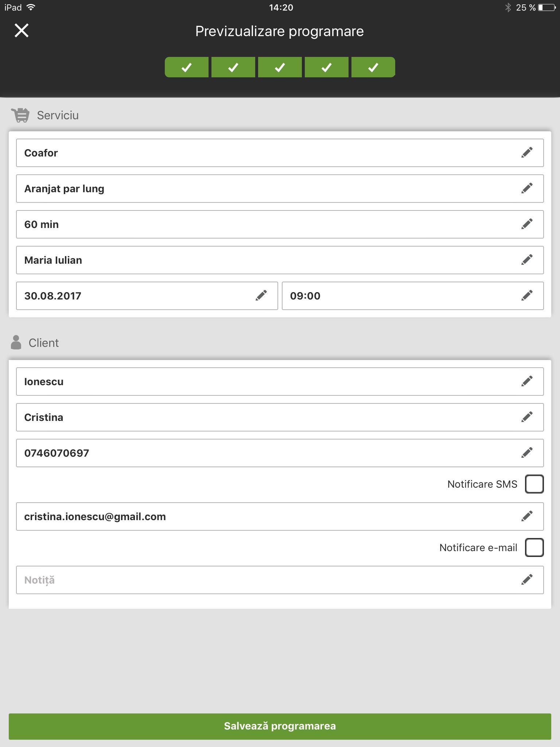Screen dimensions: 560x747
Task: Edit phone 0746070697 via pencil icon
Action: (x=527, y=453)
